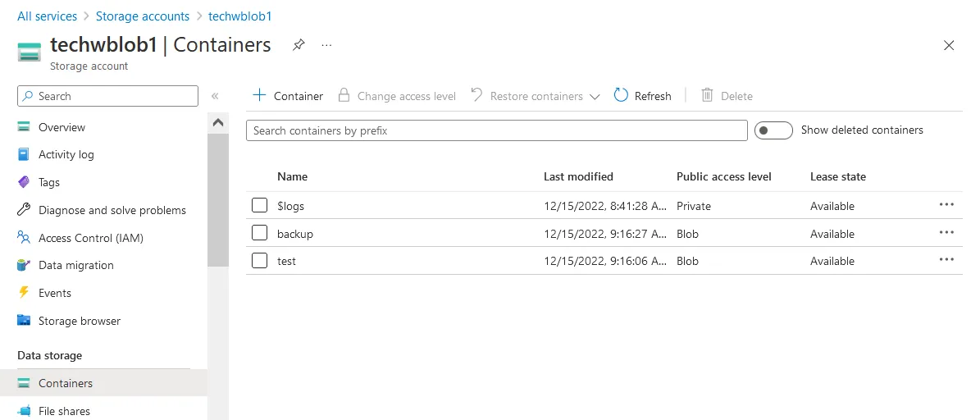Open the Tags sidebar icon
980x420 pixels.
(24, 182)
